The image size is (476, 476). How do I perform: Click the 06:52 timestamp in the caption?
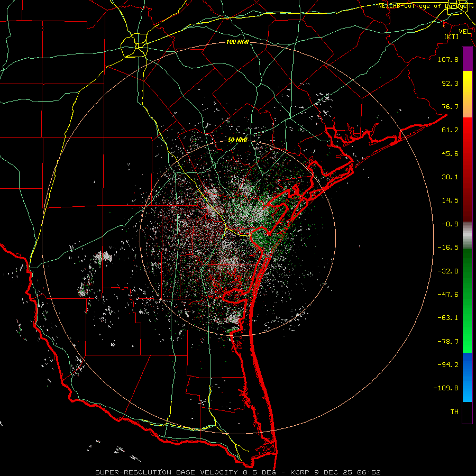pyautogui.click(x=369, y=472)
